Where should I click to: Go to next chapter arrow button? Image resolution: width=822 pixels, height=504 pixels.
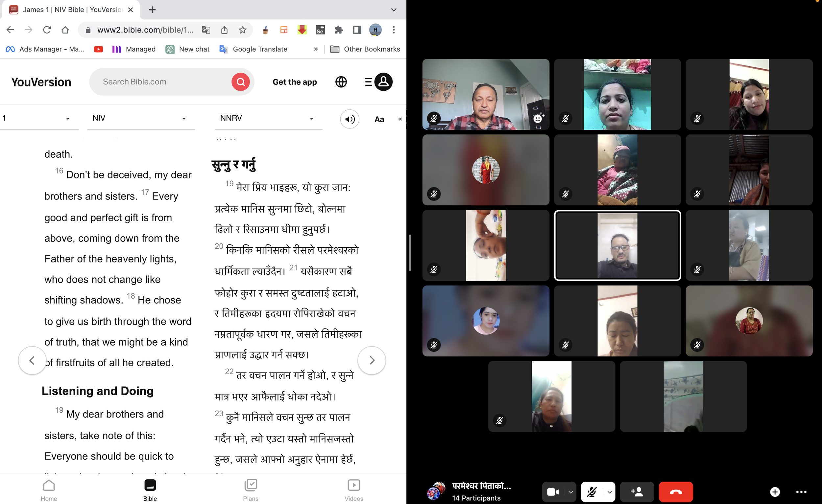(372, 360)
